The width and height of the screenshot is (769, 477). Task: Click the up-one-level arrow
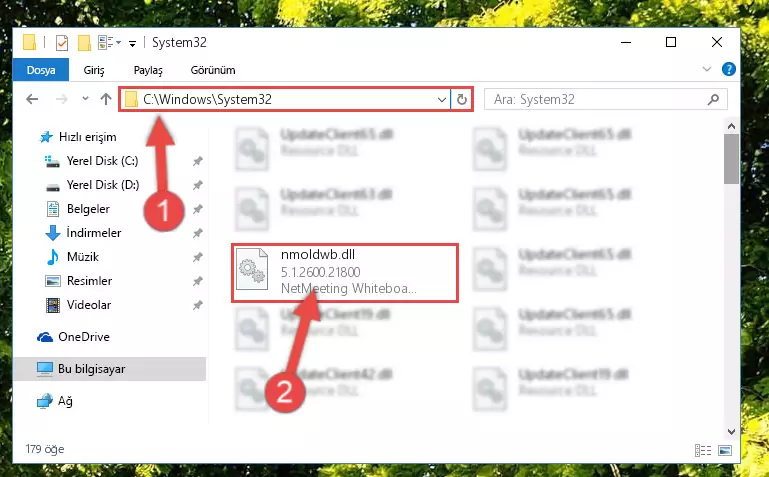[x=106, y=100]
